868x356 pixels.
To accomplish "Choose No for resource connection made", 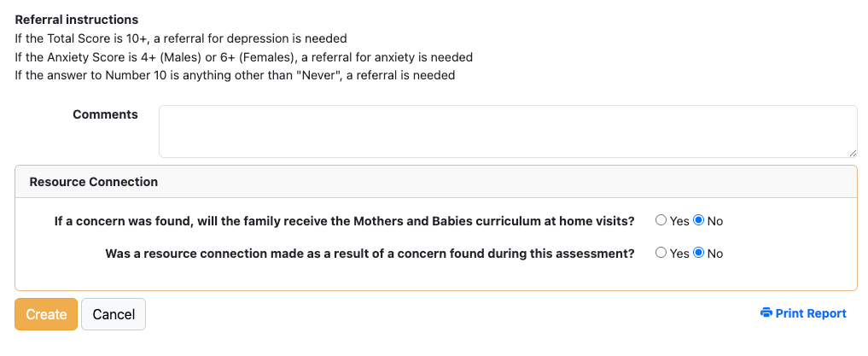I will (699, 253).
